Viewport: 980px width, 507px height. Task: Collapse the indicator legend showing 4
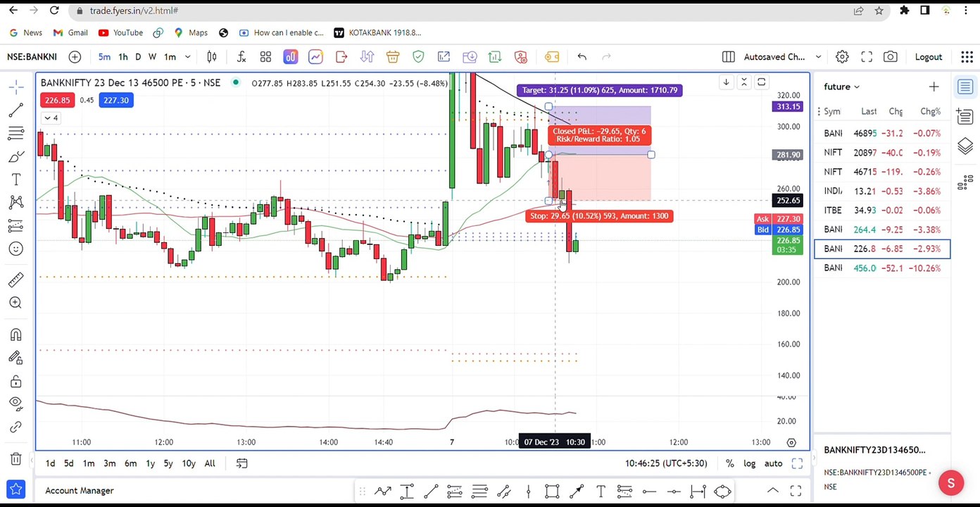[51, 118]
